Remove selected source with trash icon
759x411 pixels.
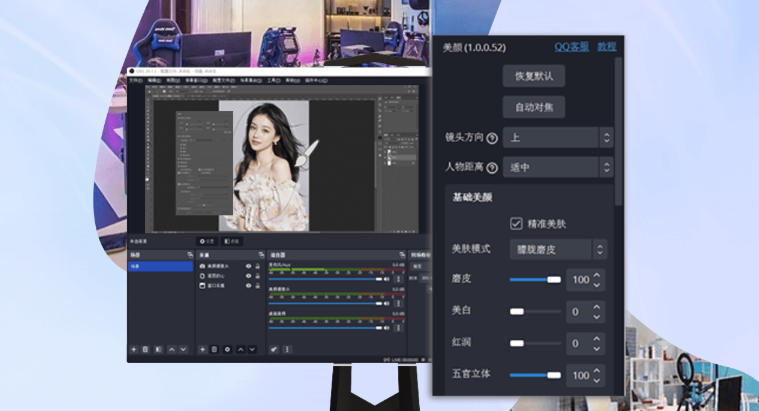[x=214, y=349]
